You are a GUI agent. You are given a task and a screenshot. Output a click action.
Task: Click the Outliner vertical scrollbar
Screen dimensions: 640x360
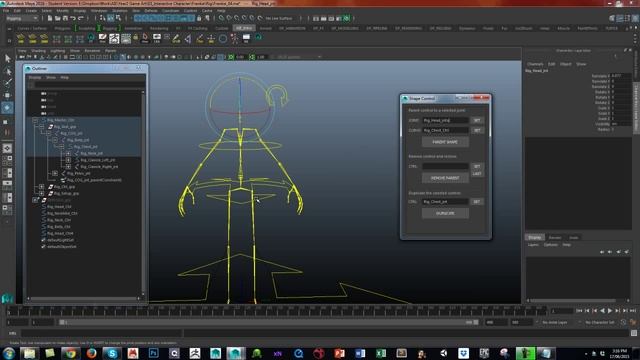143,193
